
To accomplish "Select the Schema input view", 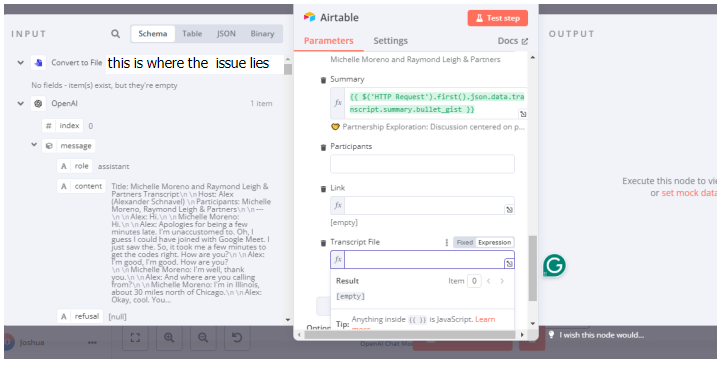I will tap(153, 34).
